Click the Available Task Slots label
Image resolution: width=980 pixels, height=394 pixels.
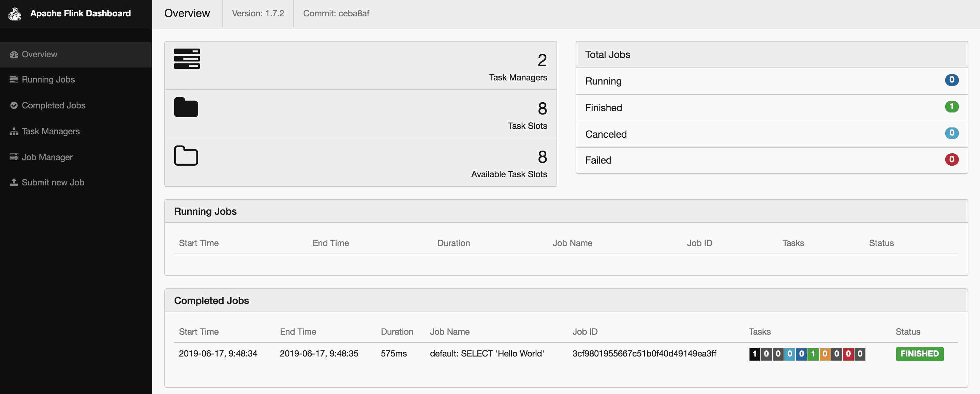pos(509,174)
